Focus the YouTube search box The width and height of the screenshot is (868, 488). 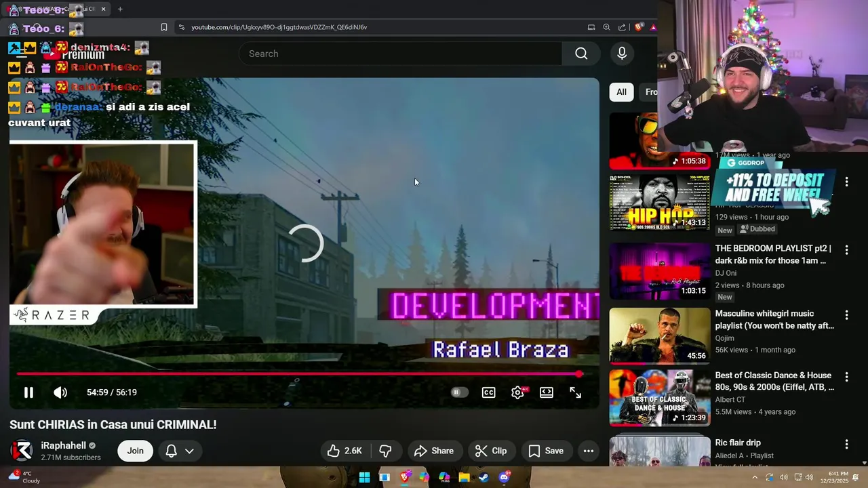pyautogui.click(x=400, y=54)
